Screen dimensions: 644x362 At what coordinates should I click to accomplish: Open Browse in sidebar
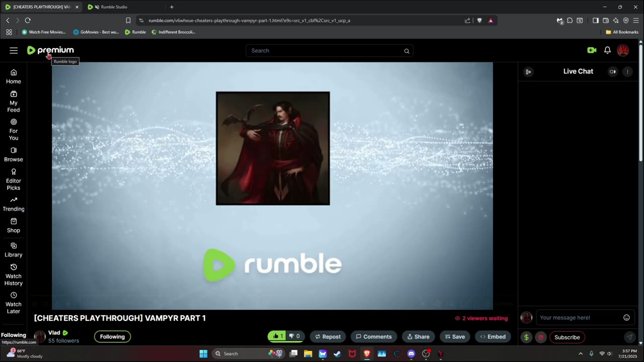pyautogui.click(x=14, y=155)
